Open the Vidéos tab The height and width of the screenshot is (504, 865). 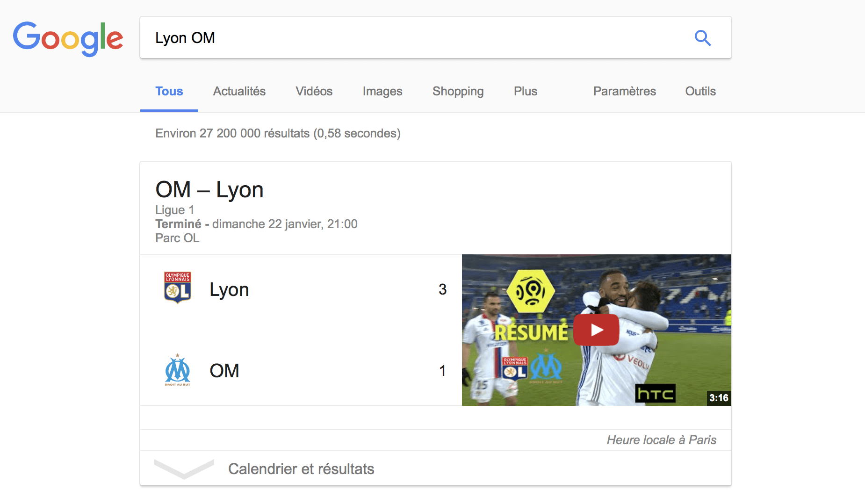tap(314, 91)
